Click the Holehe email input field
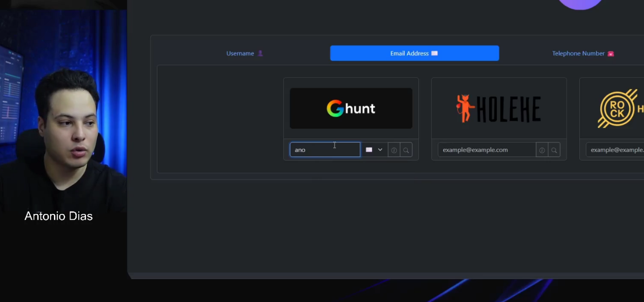The height and width of the screenshot is (302, 644). (487, 150)
